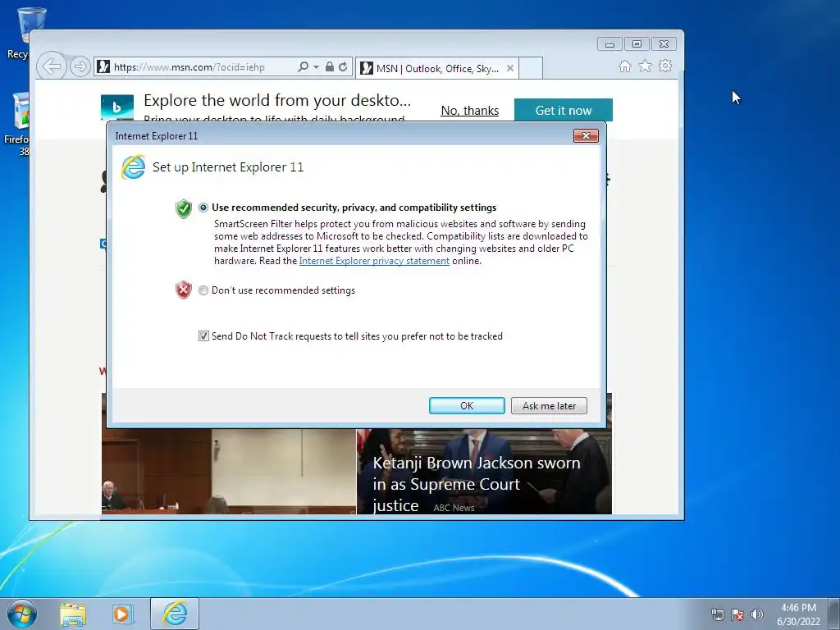This screenshot has width=840, height=630.
Task: Click the Get it now button
Action: [563, 111]
